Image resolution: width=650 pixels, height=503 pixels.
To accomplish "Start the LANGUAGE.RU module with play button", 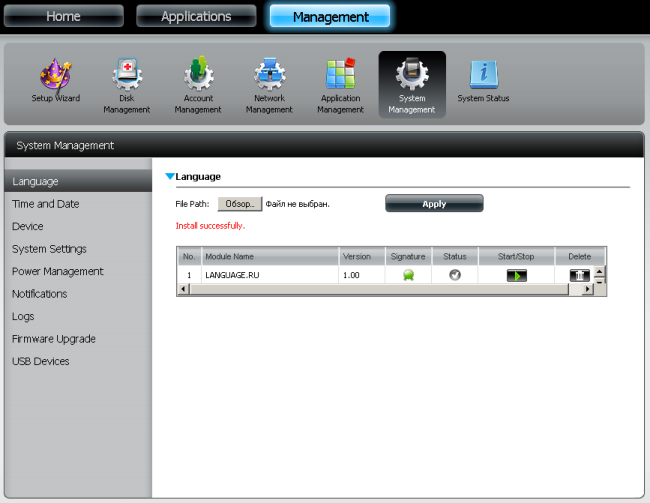I will tap(517, 275).
